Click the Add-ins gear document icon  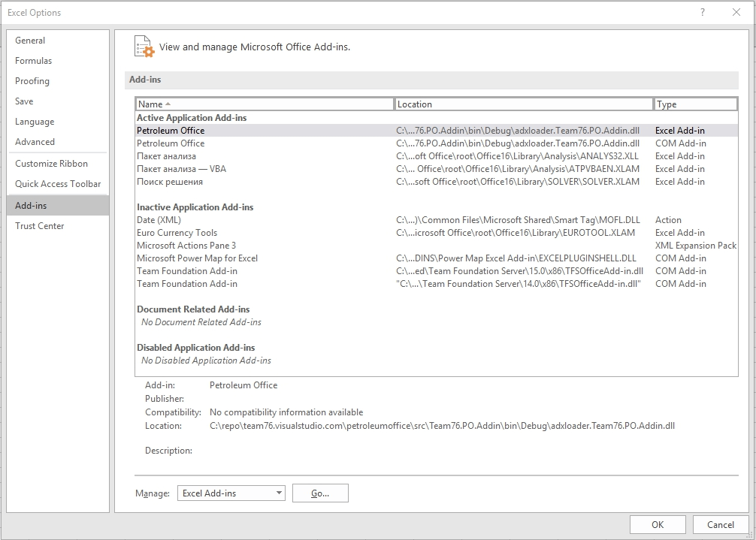coord(144,47)
